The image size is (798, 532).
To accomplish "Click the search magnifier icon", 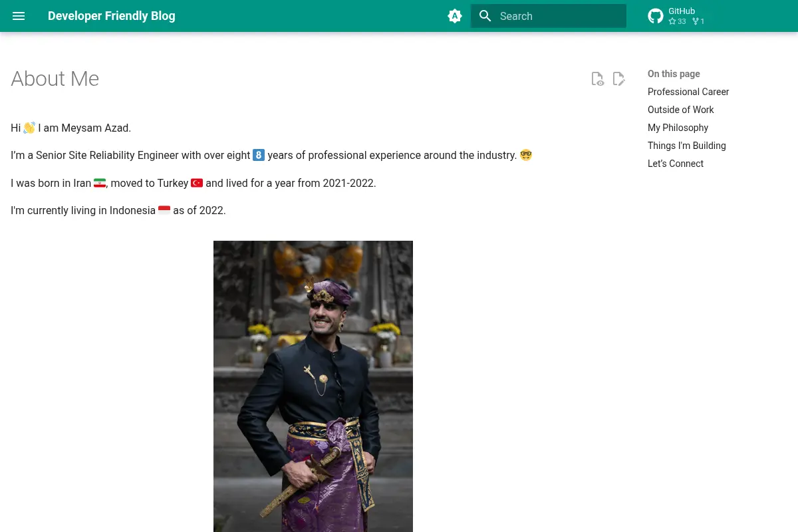I will [x=485, y=16].
